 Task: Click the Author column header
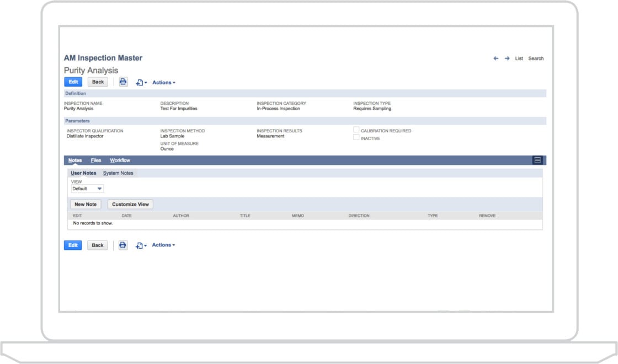pos(181,216)
